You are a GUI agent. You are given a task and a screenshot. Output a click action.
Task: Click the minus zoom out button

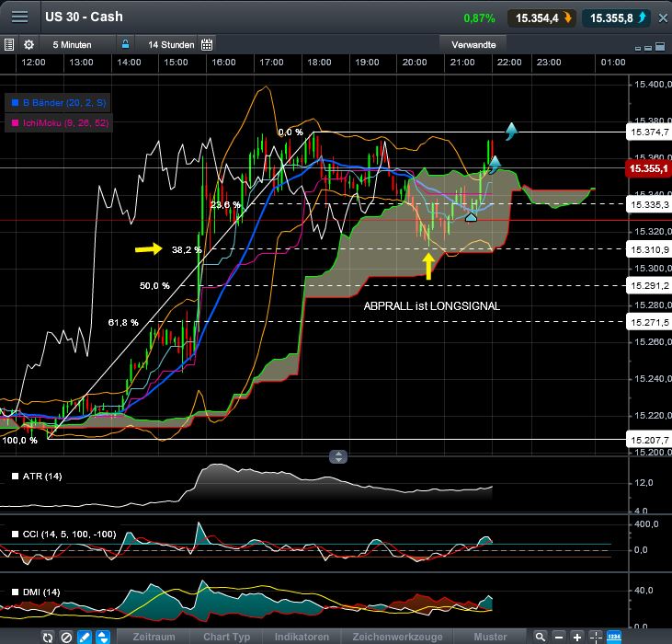tap(559, 638)
